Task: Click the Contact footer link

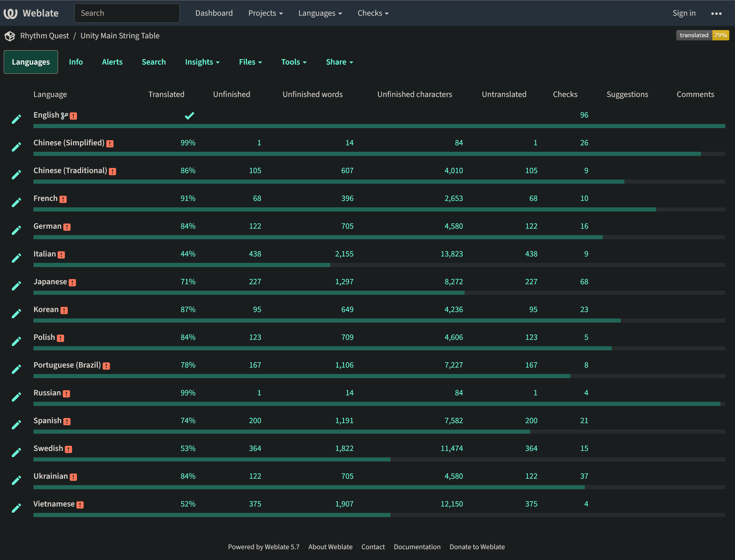Action: click(x=373, y=547)
